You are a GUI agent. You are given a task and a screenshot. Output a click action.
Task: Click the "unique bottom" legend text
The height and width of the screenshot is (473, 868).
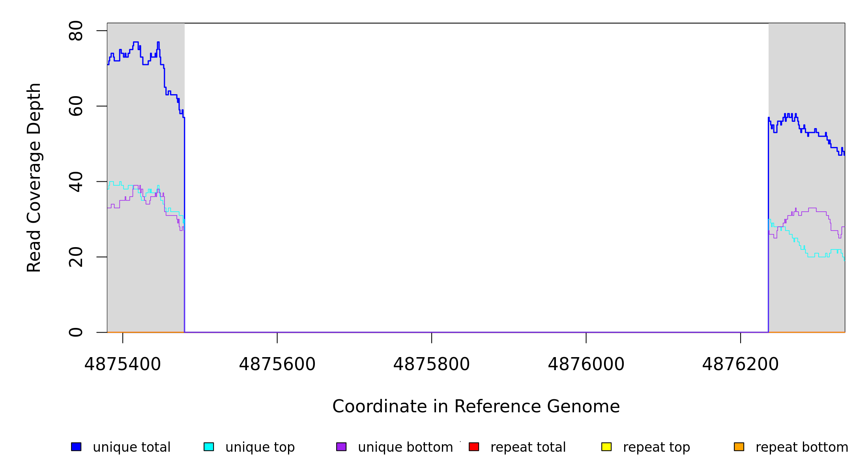pos(405,447)
